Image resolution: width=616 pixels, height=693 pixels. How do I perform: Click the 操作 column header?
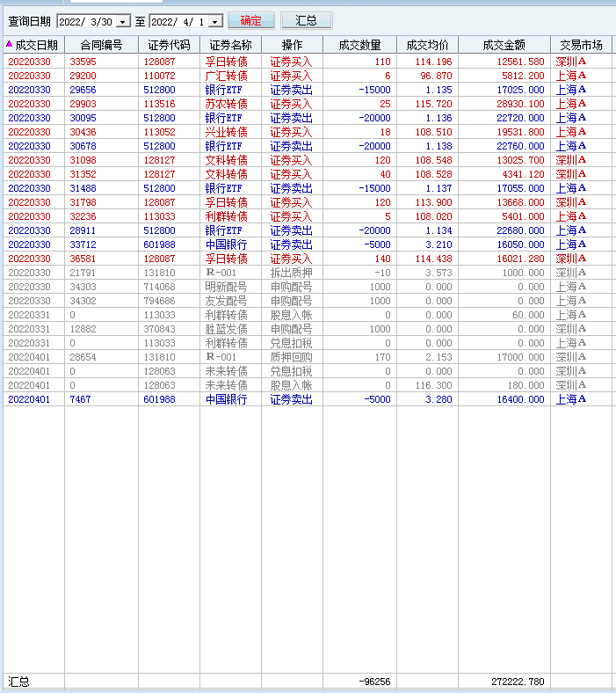[292, 45]
